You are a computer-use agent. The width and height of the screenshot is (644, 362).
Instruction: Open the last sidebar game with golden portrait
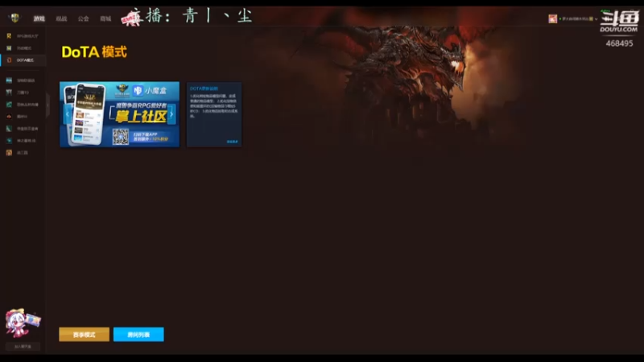click(x=23, y=153)
